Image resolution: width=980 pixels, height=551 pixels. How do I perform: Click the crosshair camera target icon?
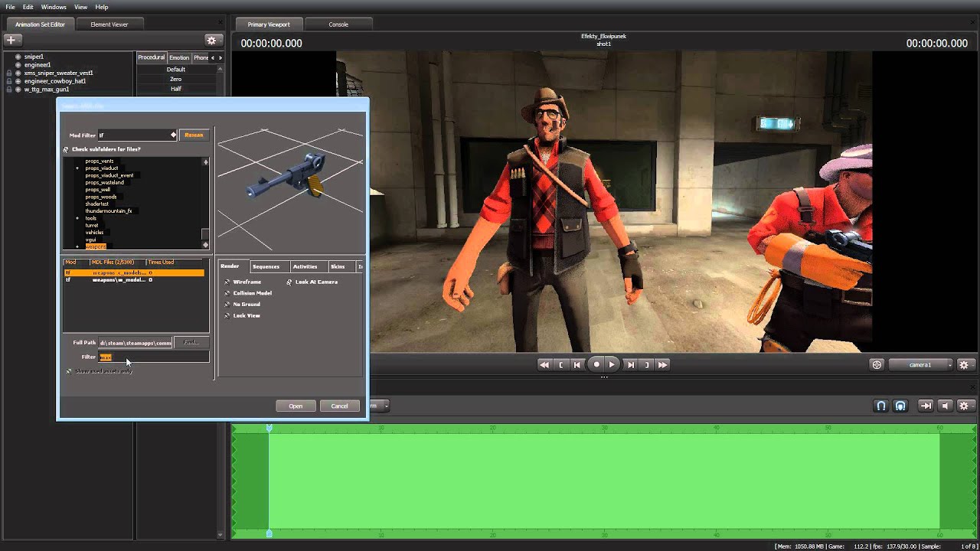pyautogui.click(x=877, y=365)
